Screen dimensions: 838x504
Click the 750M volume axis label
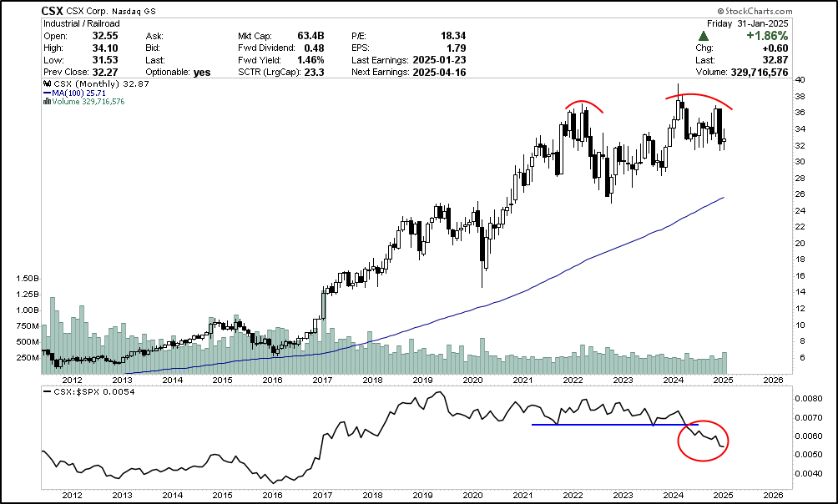click(x=28, y=326)
